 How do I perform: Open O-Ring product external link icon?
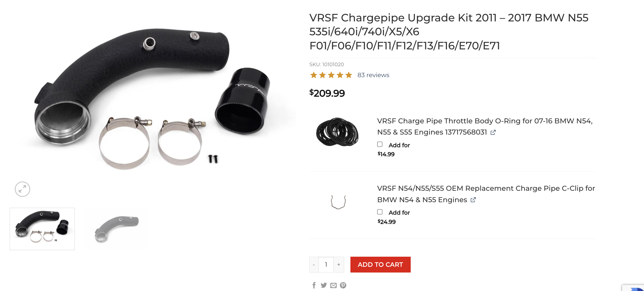click(x=493, y=132)
